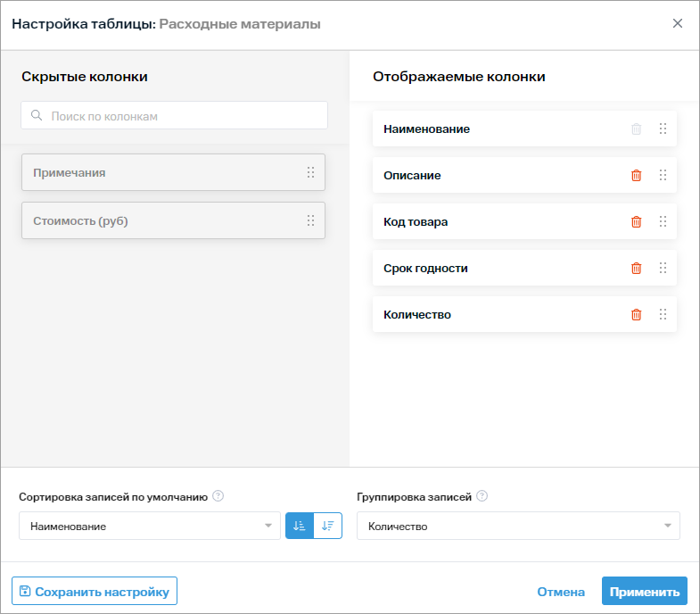Image resolution: width=700 pixels, height=614 pixels.
Task: Click help icon beside Группировка записей
Action: click(482, 497)
